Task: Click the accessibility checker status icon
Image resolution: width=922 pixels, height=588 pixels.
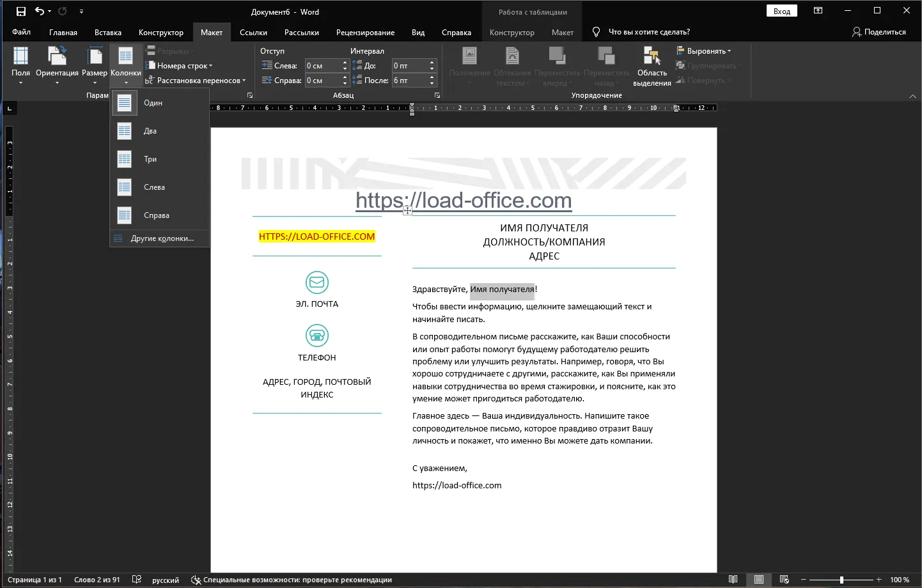Action: click(x=196, y=580)
